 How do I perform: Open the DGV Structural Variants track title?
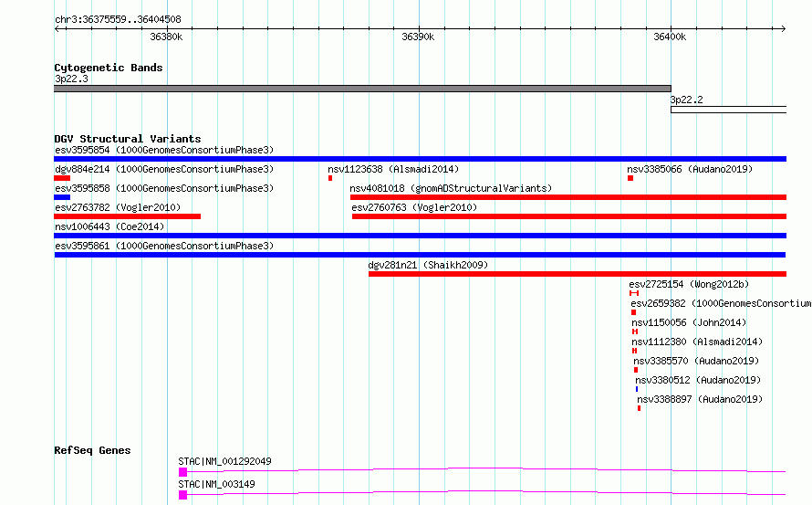pyautogui.click(x=128, y=139)
